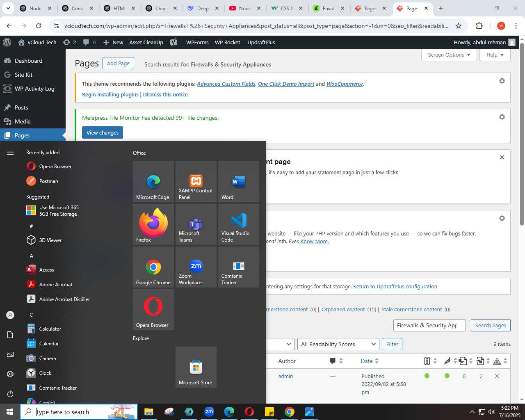Open Site Kit menu item
The width and height of the screenshot is (525, 420).
click(33, 75)
